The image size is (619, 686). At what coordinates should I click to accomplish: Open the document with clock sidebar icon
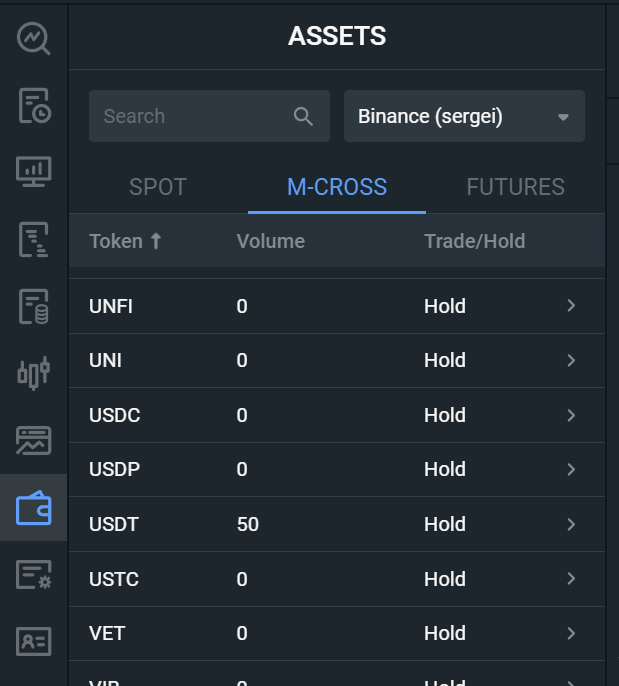34,106
